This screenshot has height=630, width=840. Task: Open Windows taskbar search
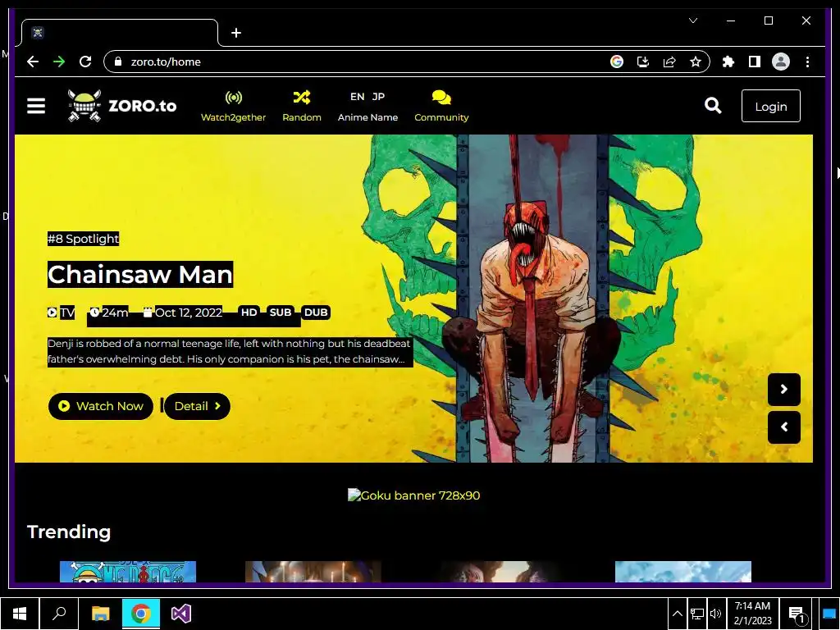pyautogui.click(x=59, y=614)
